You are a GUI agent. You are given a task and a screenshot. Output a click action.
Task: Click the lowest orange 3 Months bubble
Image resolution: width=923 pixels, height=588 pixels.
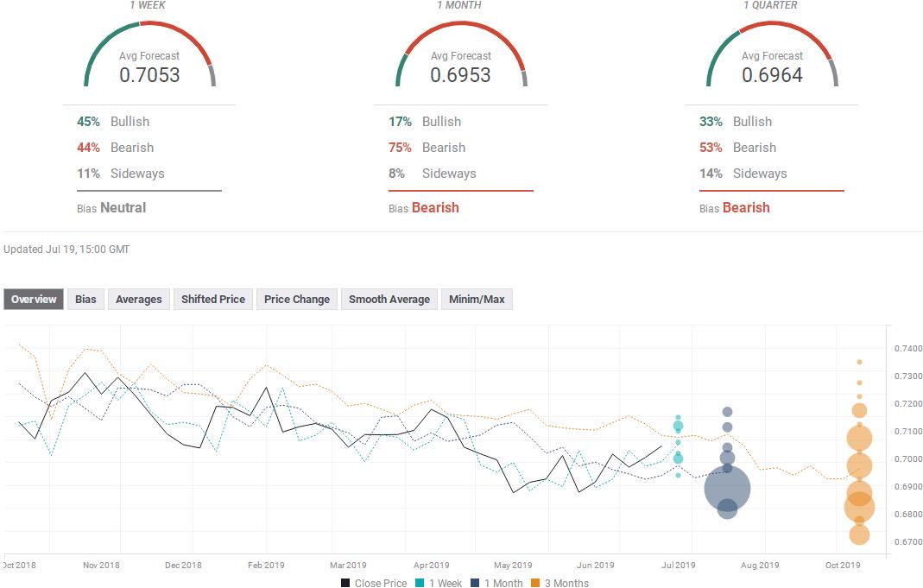point(859,534)
